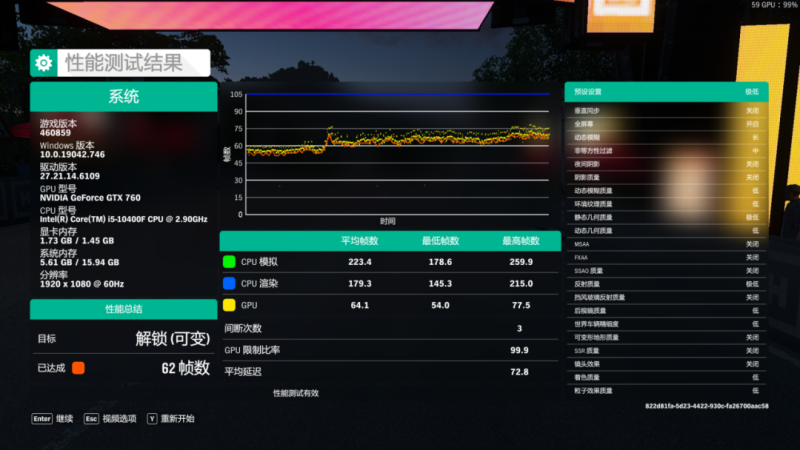This screenshot has width=800, height=450.
Task: Click the 平均帧数 column header
Action: tap(360, 241)
